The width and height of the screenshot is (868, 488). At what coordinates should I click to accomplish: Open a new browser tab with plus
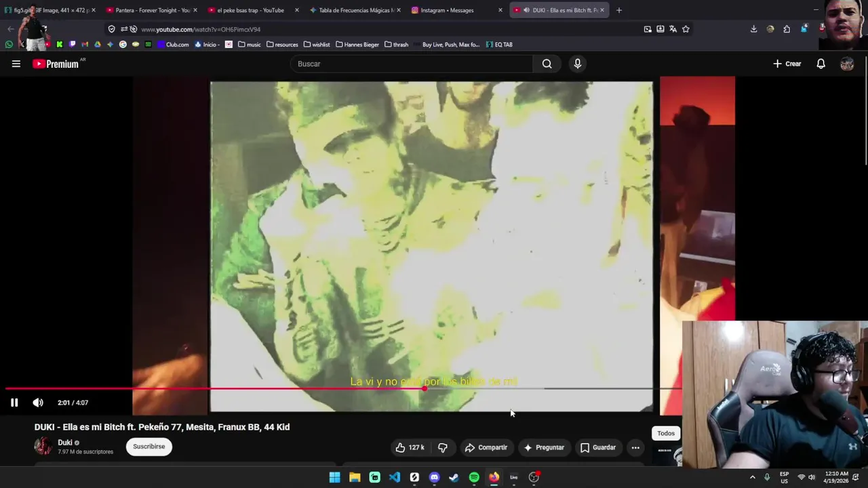point(618,10)
